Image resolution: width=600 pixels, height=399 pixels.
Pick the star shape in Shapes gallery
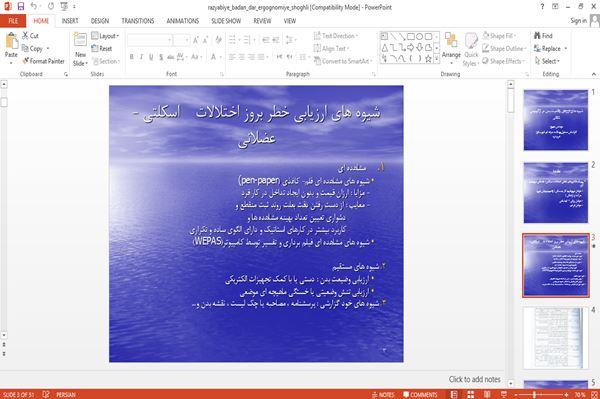[x=428, y=59]
